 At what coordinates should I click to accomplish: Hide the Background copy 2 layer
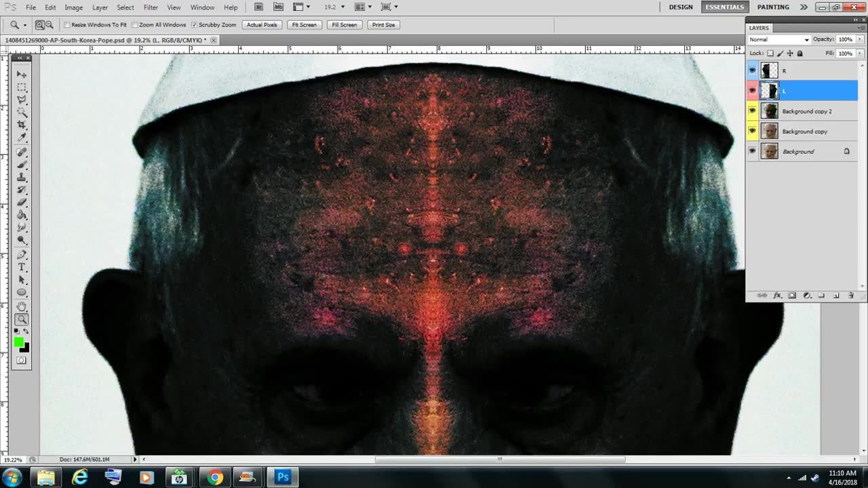pyautogui.click(x=752, y=111)
